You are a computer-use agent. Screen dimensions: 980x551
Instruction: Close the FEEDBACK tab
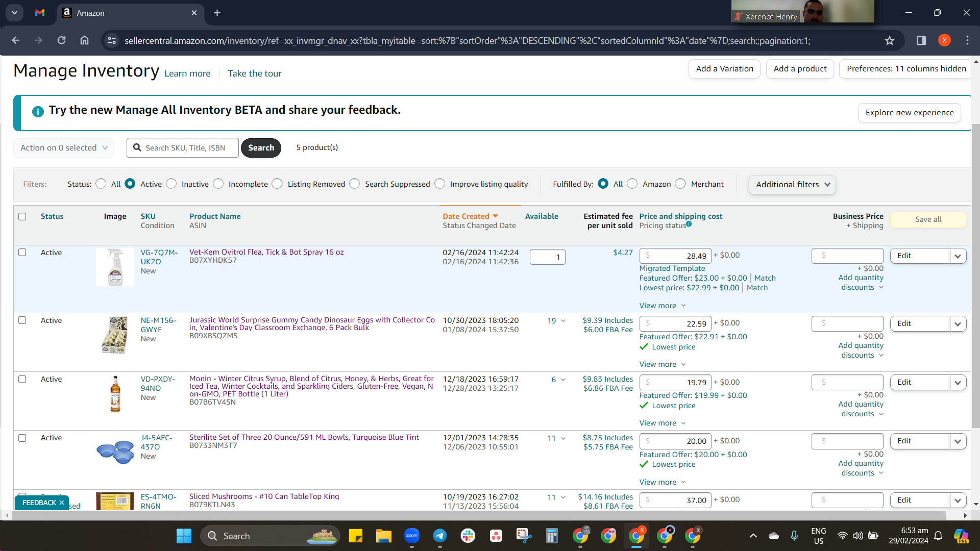pos(62,503)
